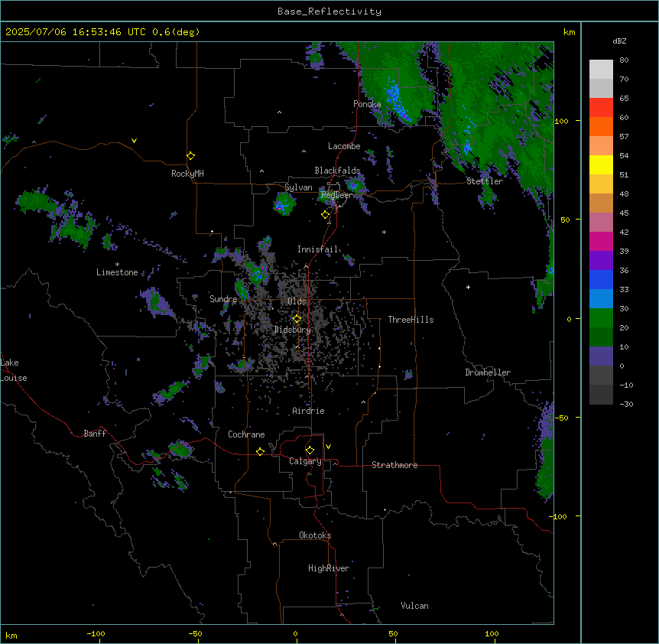The width and height of the screenshot is (659, 644).
Task: Click the -100 tick on the horizontal km axis
Action: click(96, 633)
